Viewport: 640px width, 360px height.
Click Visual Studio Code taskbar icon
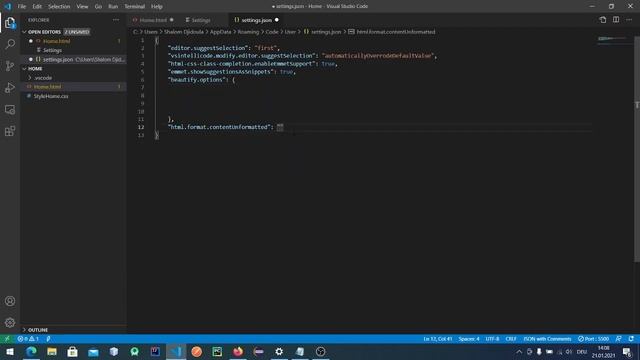coord(176,351)
